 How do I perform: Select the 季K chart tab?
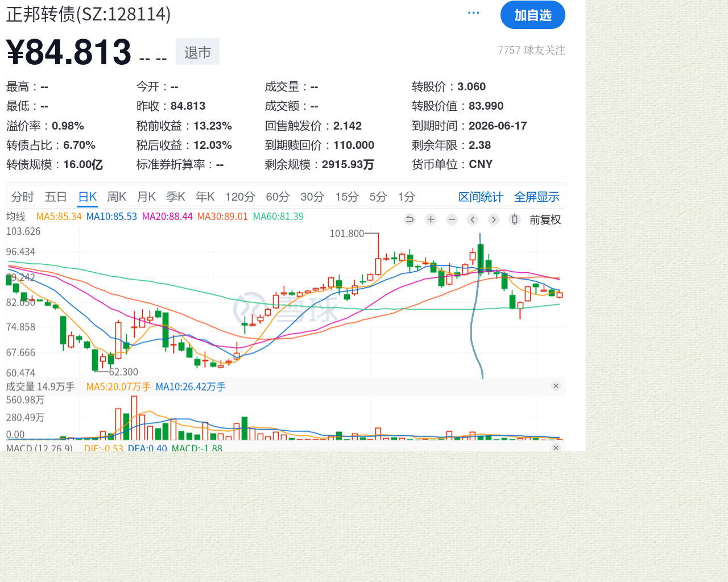176,197
